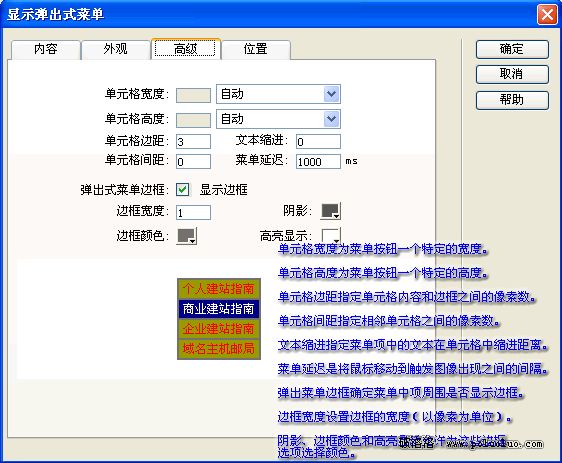Click the 菜单延迟 input showing 1000
562x463 pixels.
[x=318, y=162]
